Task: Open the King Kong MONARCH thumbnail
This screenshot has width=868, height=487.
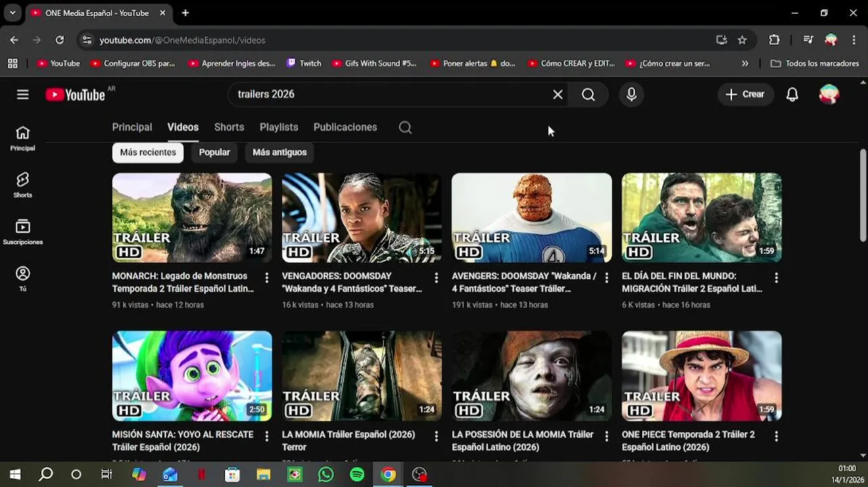Action: (x=192, y=218)
